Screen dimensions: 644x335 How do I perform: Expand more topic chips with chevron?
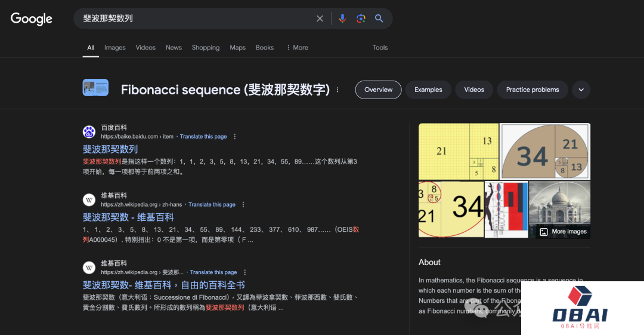pyautogui.click(x=581, y=90)
